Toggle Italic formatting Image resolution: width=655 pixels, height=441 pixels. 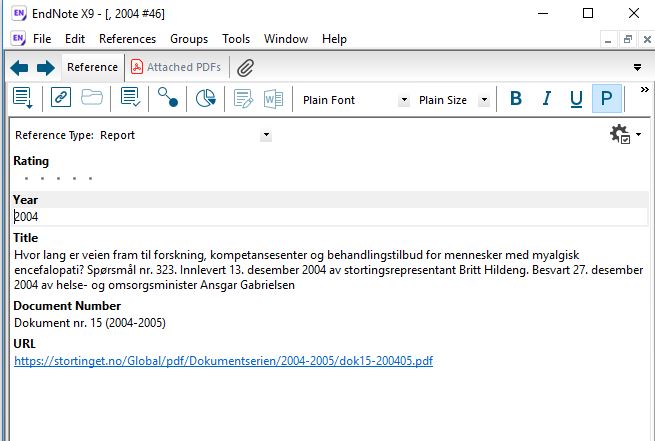click(546, 99)
